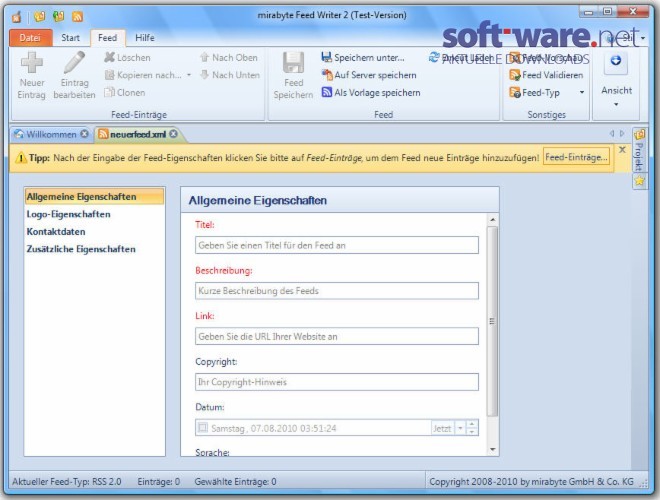Click the Neuer Eintrag plus icon
Image resolution: width=660 pixels, height=500 pixels.
[x=32, y=62]
